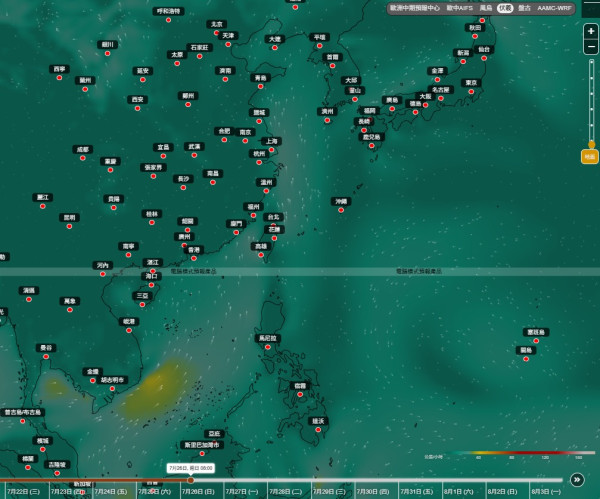Click the red marker for 北京
The image size is (600, 499).
point(216,33)
